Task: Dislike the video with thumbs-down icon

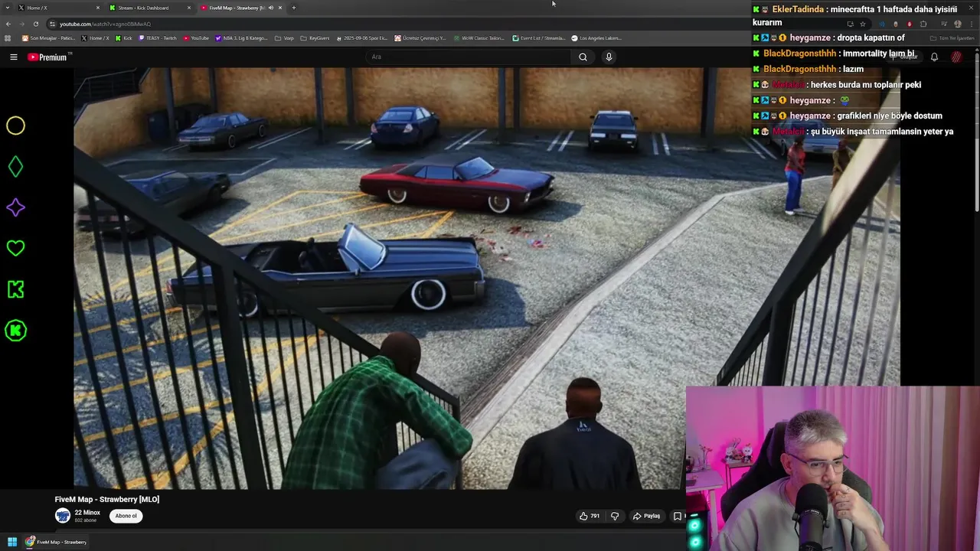Action: tap(614, 516)
